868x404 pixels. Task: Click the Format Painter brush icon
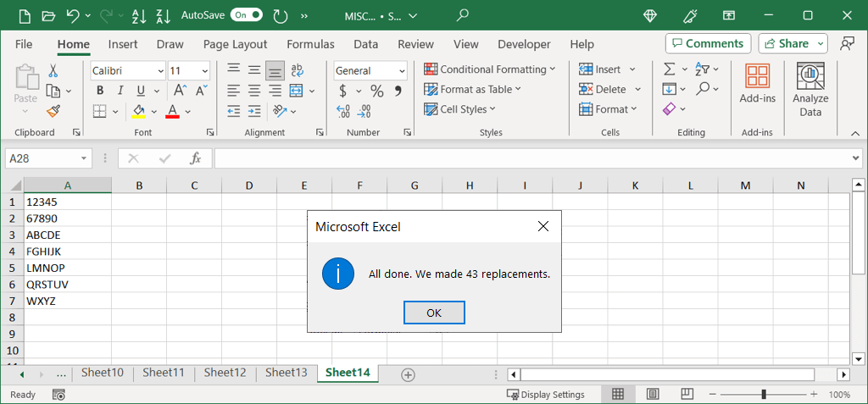click(53, 111)
